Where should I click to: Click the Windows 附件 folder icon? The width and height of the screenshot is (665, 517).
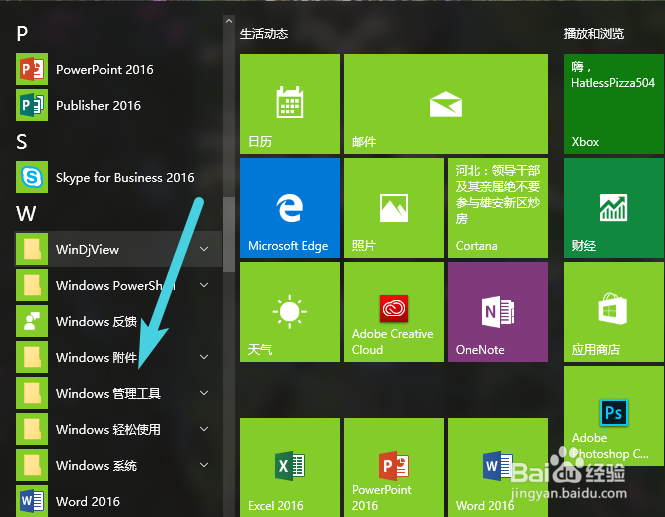[x=32, y=357]
